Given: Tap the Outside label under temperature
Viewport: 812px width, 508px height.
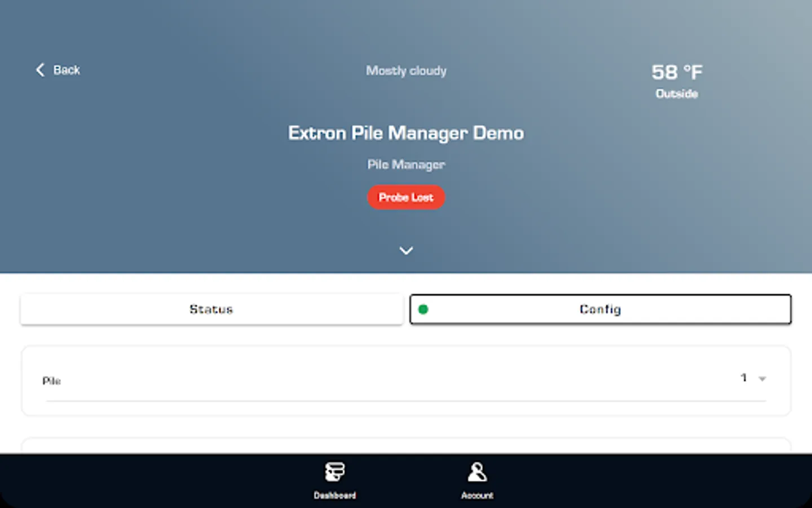Looking at the screenshot, I should coord(677,94).
